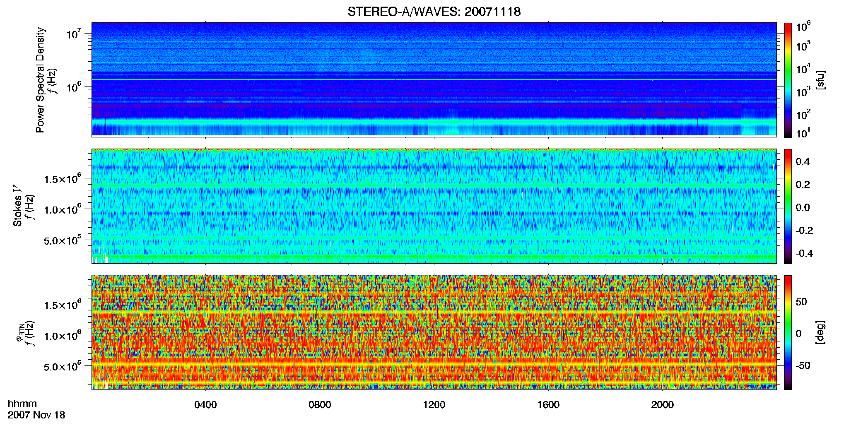
Task: Click the 5.0×10^5 tick on φ RTN axis
Action: pyautogui.click(x=63, y=367)
